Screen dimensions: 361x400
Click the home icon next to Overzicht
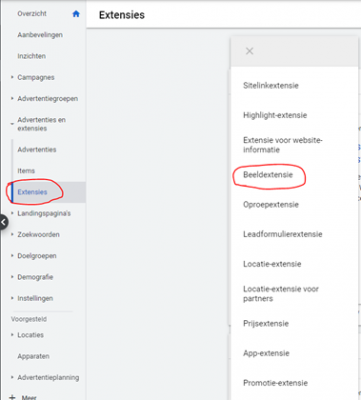point(76,14)
